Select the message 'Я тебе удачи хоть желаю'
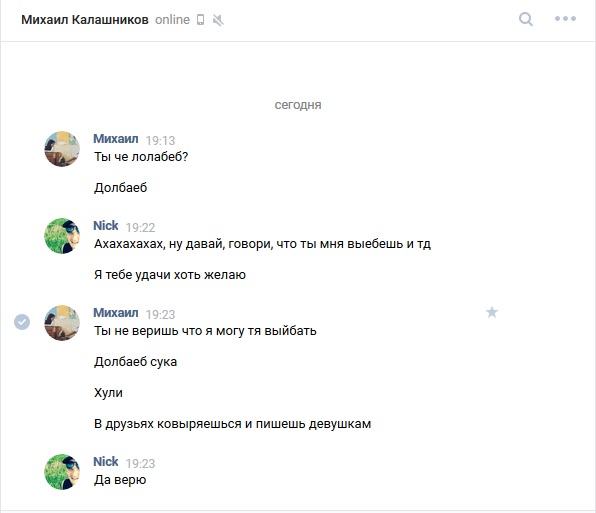This screenshot has width=596, height=513. pos(170,275)
